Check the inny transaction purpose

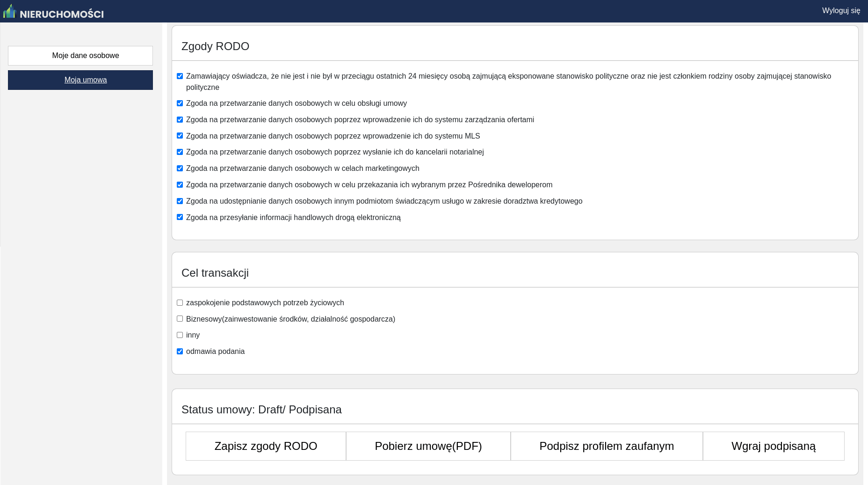(180, 335)
